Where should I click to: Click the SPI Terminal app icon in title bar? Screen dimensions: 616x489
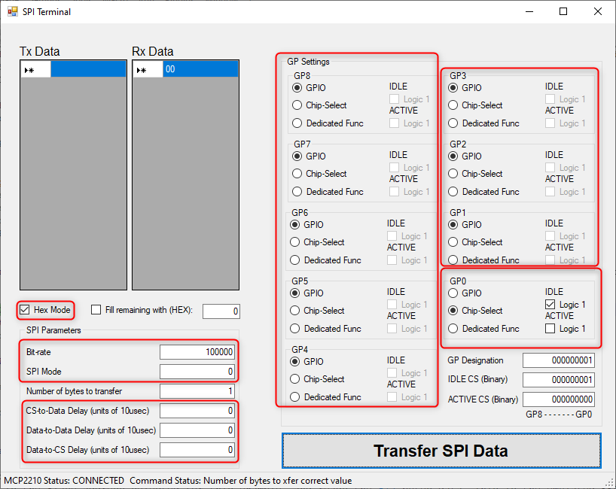pos(12,11)
